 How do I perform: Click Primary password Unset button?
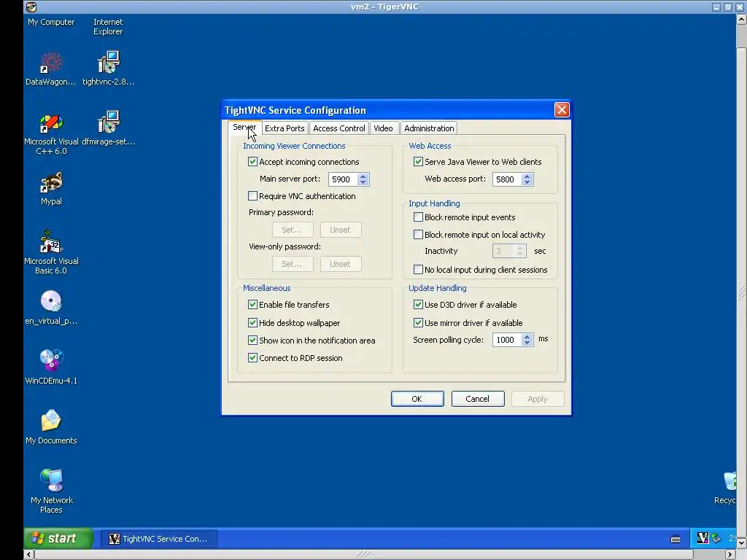pyautogui.click(x=340, y=230)
